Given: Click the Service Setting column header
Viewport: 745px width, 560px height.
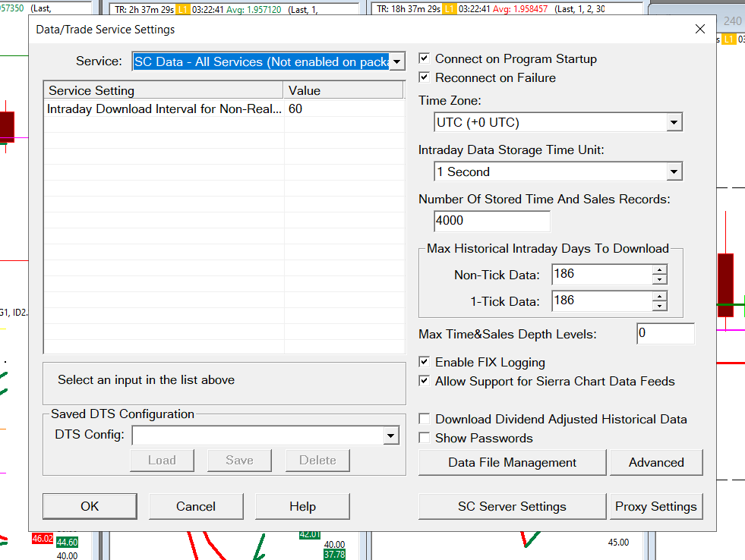Looking at the screenshot, I should click(x=163, y=90).
